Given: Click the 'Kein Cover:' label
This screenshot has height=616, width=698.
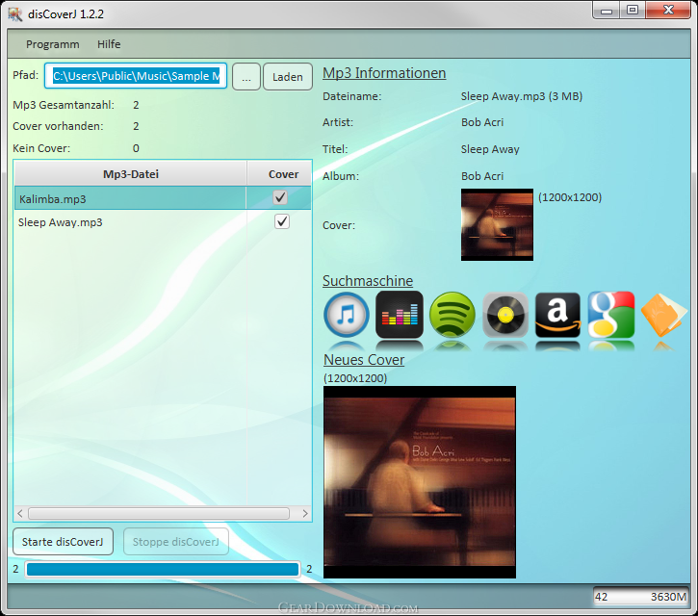Looking at the screenshot, I should tap(41, 148).
